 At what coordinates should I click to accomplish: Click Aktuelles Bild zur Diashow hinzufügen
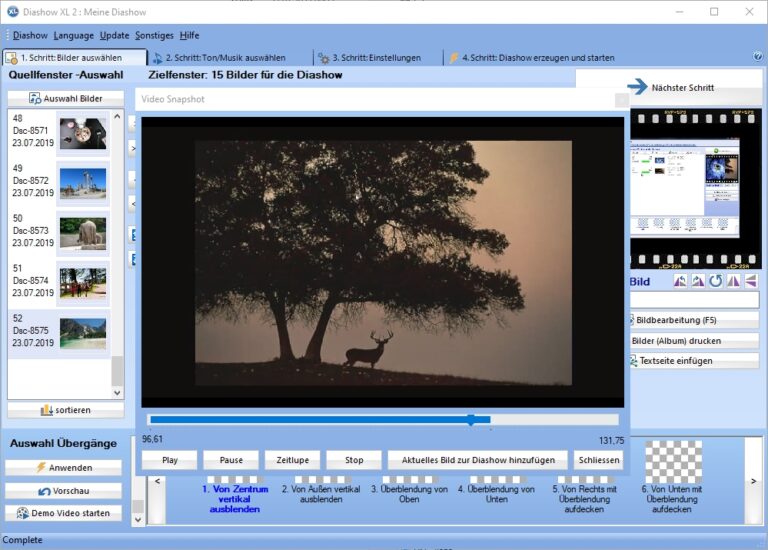[477, 461]
